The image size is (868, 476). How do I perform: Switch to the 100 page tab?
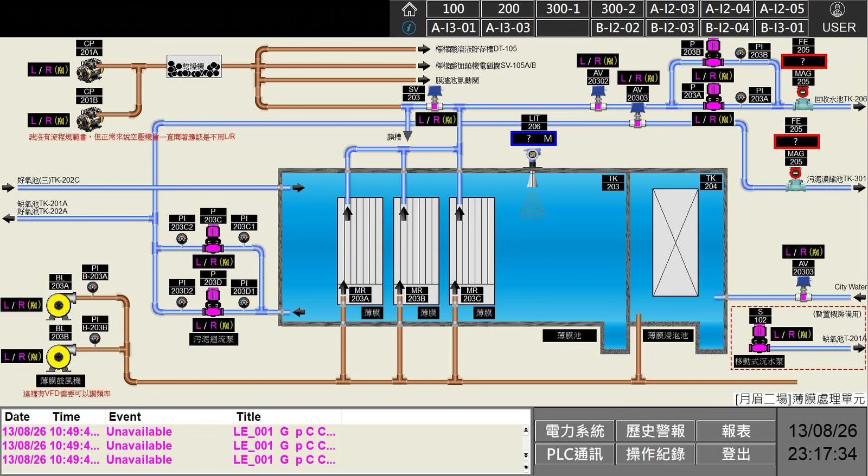point(453,9)
